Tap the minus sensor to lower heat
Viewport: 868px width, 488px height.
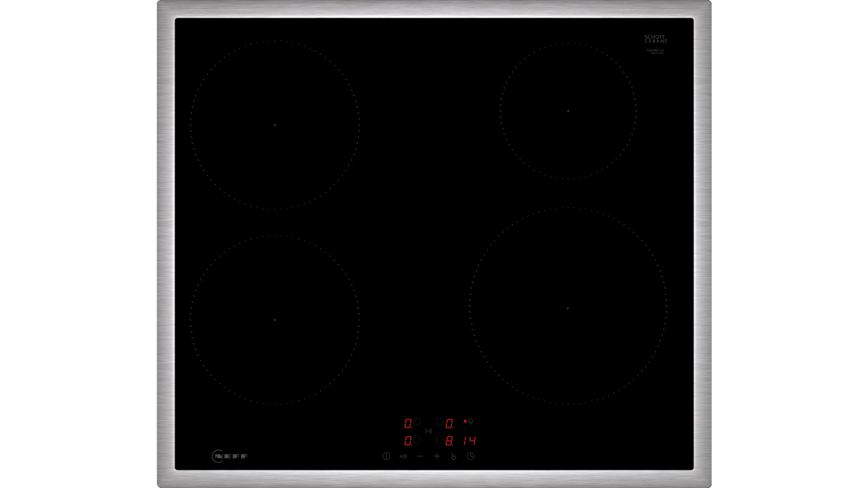pyautogui.click(x=420, y=457)
